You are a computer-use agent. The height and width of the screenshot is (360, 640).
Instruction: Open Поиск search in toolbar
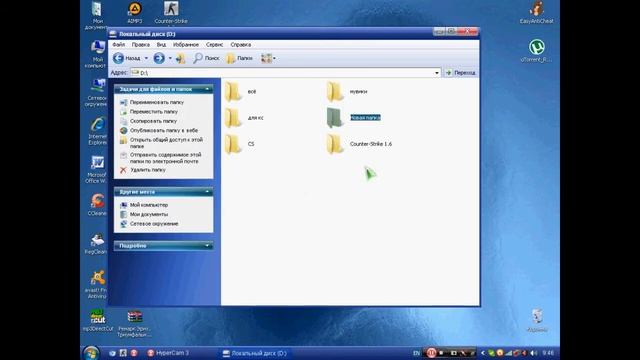[206, 58]
